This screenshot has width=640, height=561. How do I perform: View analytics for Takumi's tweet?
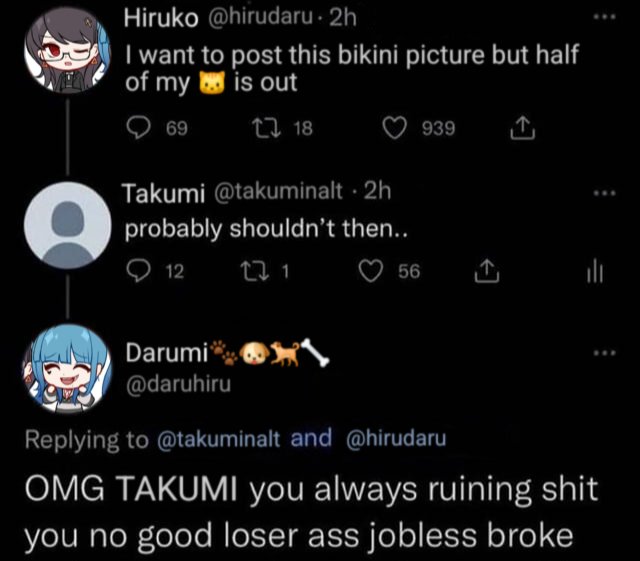(x=595, y=271)
